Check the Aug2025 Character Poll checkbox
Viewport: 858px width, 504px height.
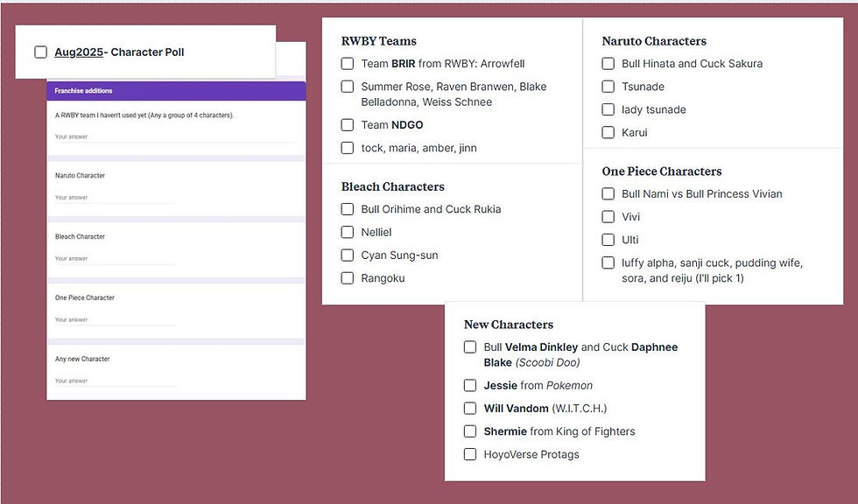41,52
